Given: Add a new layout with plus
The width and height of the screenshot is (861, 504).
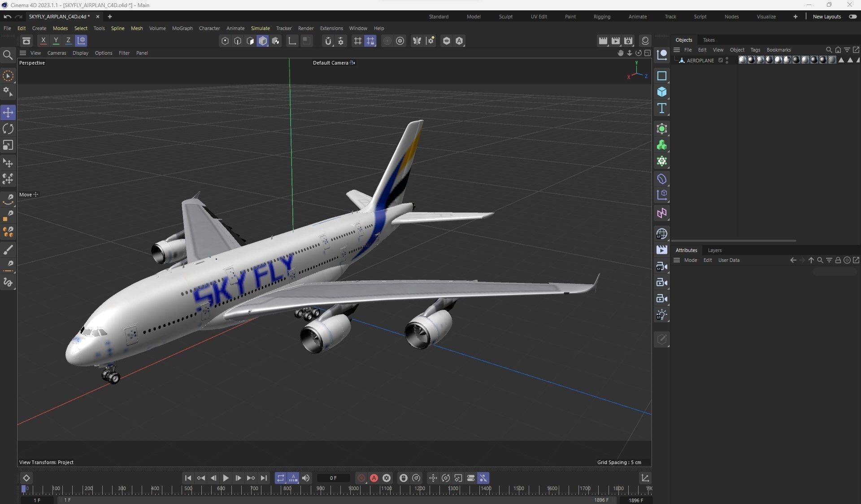Looking at the screenshot, I should (795, 17).
